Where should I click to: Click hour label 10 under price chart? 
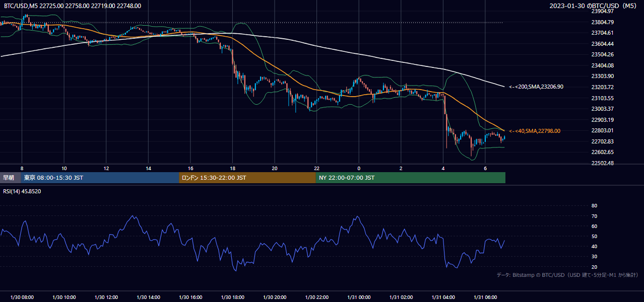coord(64,168)
